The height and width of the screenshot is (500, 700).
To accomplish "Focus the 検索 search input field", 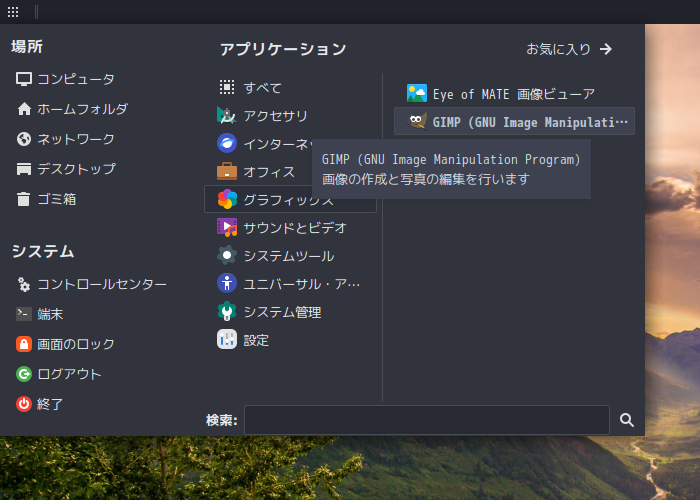I will click(x=427, y=420).
